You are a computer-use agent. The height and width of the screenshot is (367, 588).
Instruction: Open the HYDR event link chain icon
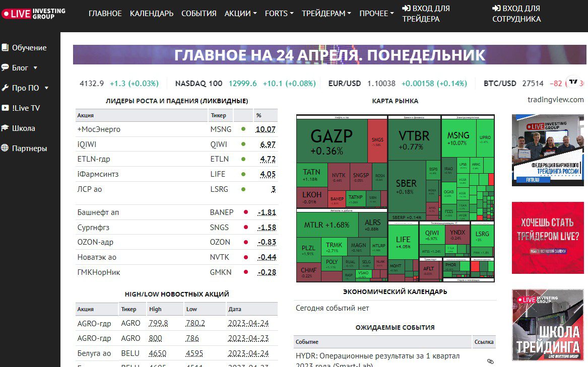pyautogui.click(x=490, y=361)
